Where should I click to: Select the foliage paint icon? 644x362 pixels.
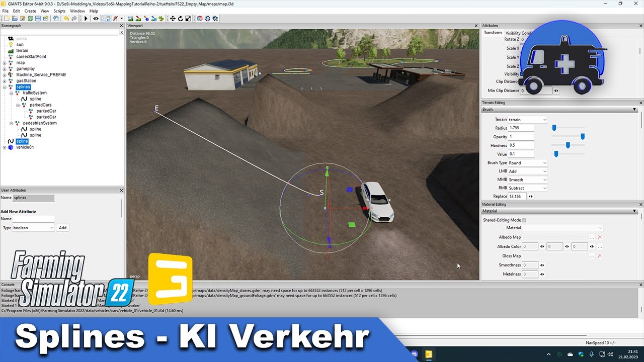pyautogui.click(x=161, y=19)
